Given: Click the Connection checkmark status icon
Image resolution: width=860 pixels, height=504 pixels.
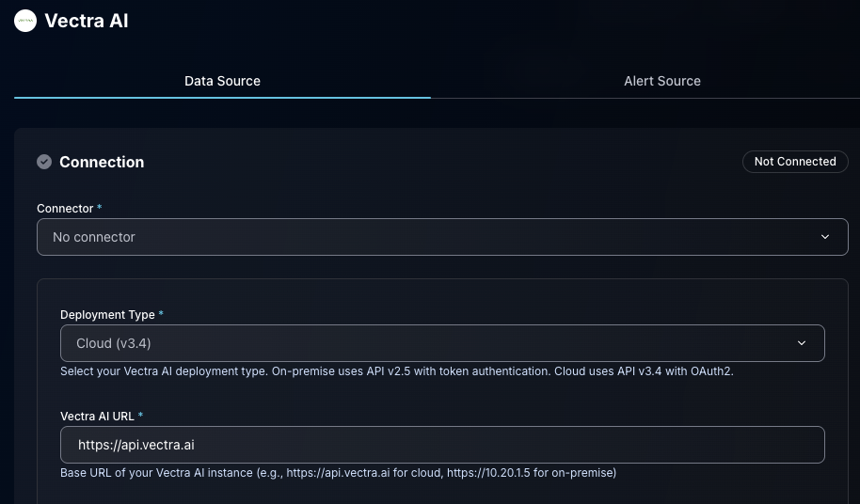Looking at the screenshot, I should point(44,162).
